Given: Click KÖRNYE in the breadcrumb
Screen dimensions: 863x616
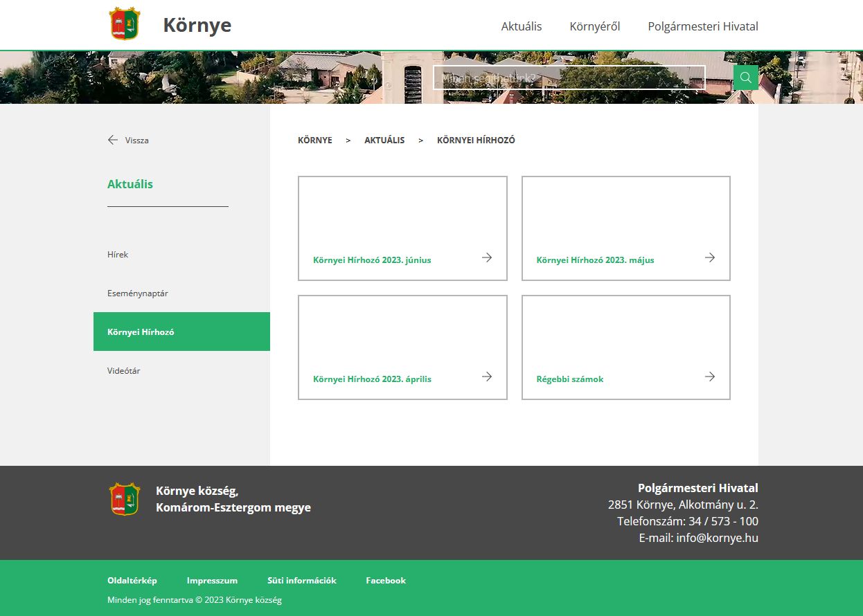Looking at the screenshot, I should pos(315,140).
